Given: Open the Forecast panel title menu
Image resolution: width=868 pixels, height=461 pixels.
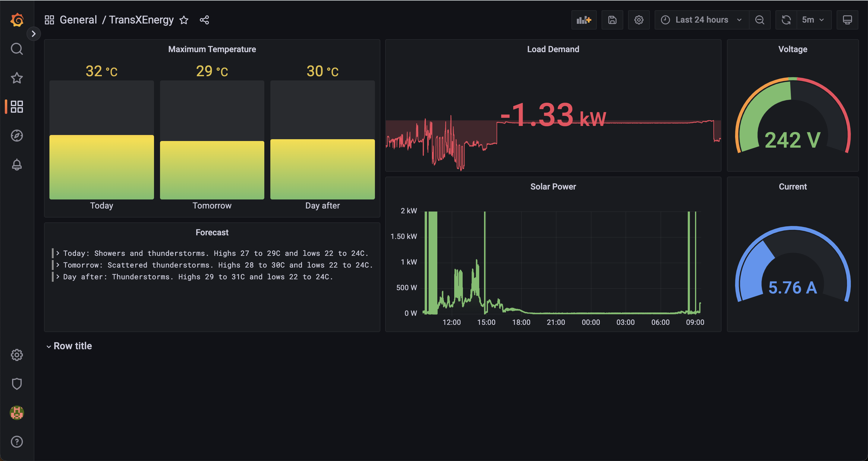Looking at the screenshot, I should [x=212, y=233].
